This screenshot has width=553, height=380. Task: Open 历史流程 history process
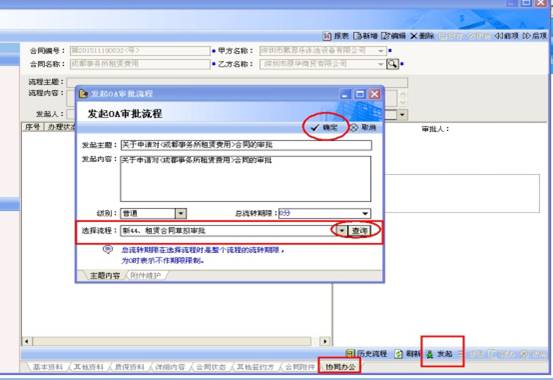pos(366,354)
